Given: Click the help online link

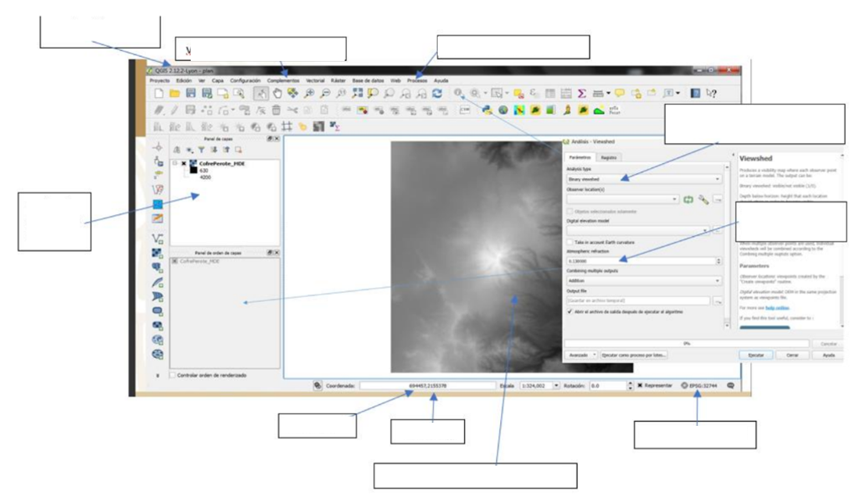Looking at the screenshot, I should click(778, 308).
